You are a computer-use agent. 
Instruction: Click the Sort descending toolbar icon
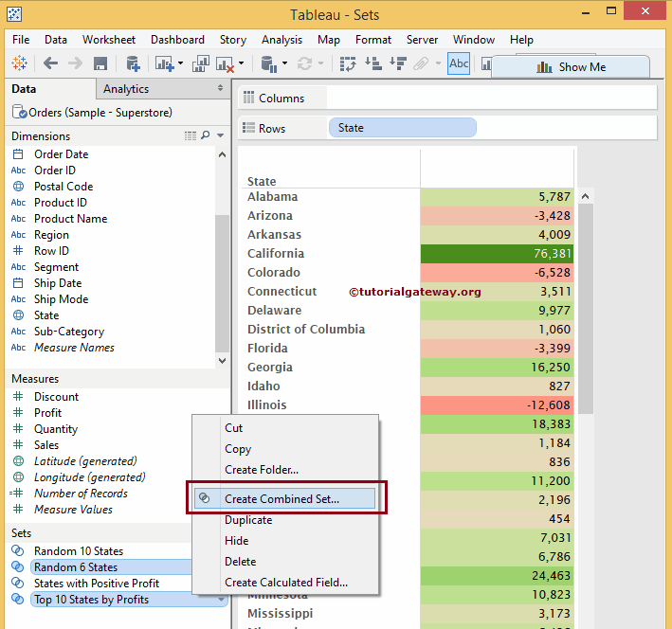click(396, 63)
